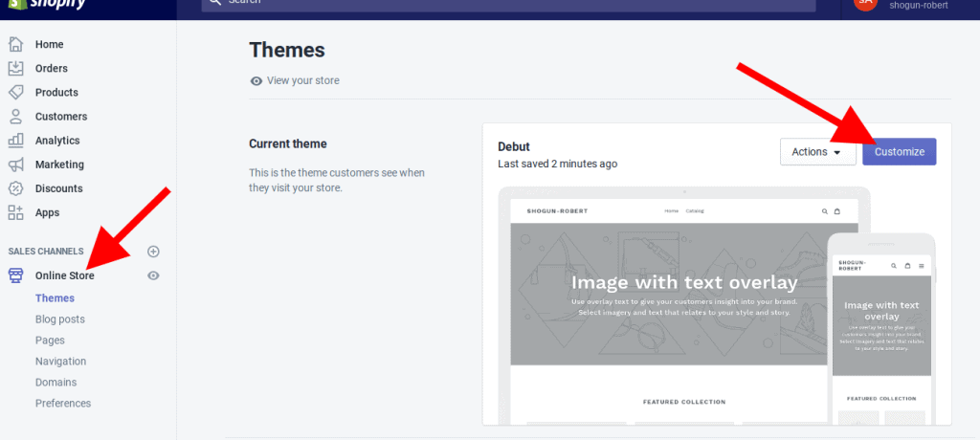The width and height of the screenshot is (980, 440).
Task: Open Navigation submenu item
Action: pyautogui.click(x=60, y=362)
